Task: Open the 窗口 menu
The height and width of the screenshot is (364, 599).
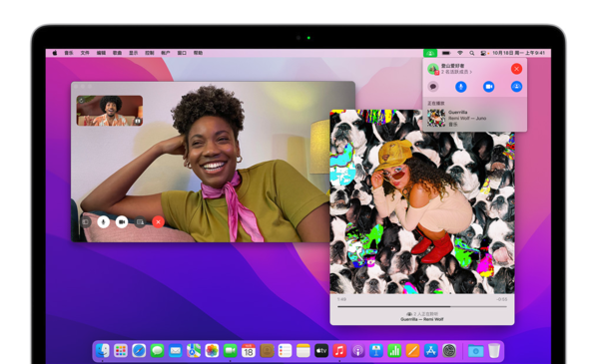Action: (x=182, y=53)
